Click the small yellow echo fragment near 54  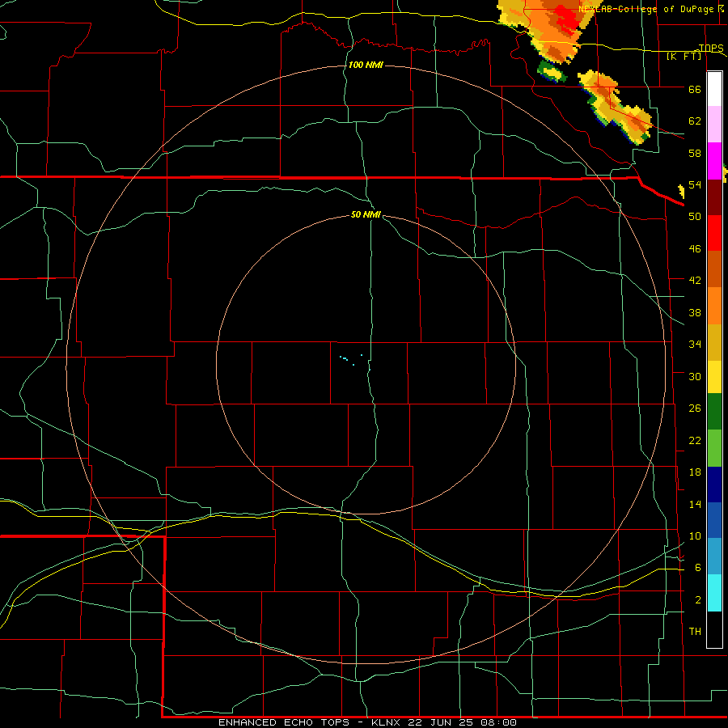click(682, 191)
